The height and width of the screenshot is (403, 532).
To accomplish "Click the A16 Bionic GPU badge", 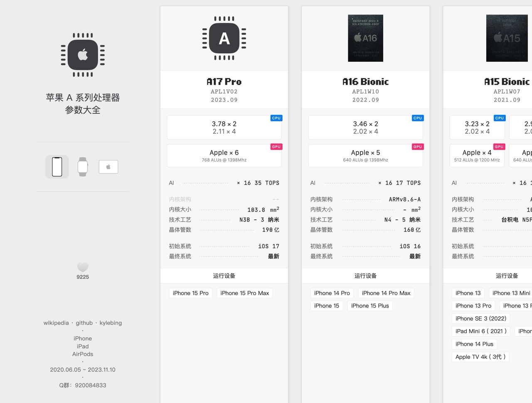I will click(417, 147).
